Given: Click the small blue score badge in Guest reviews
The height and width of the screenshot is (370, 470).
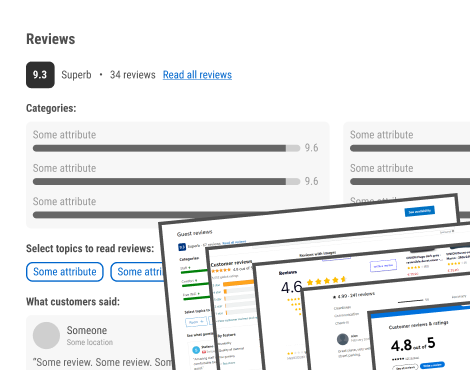Looking at the screenshot, I should click(x=182, y=247).
